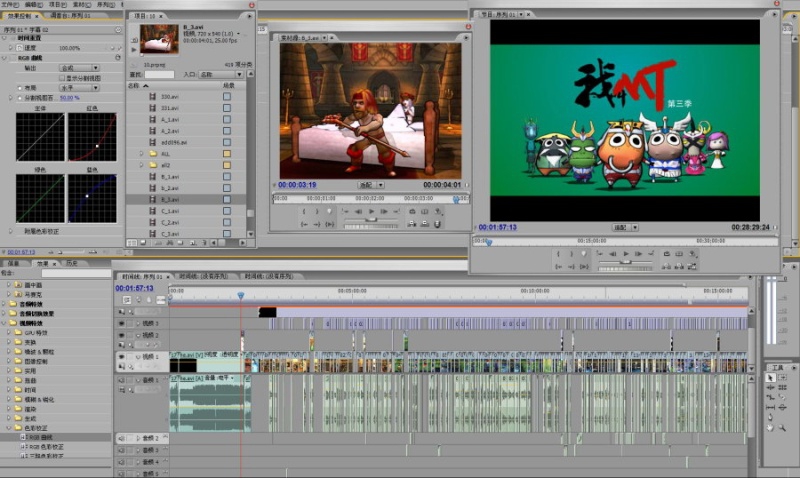The image size is (800, 478).
Task: Reset the RGB 曲线 effect
Action: pyautogui.click(x=118, y=58)
